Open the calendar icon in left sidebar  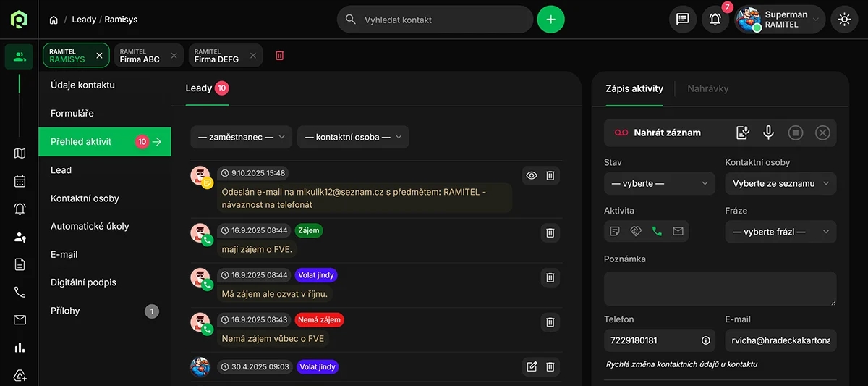click(20, 181)
